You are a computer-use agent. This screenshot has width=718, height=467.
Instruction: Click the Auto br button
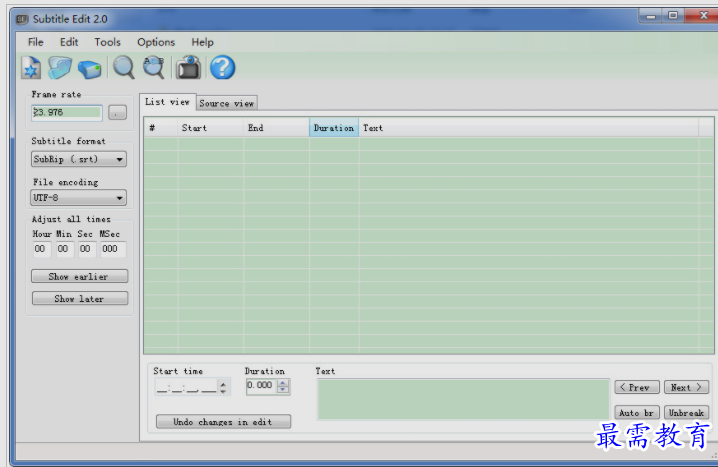[x=636, y=412]
